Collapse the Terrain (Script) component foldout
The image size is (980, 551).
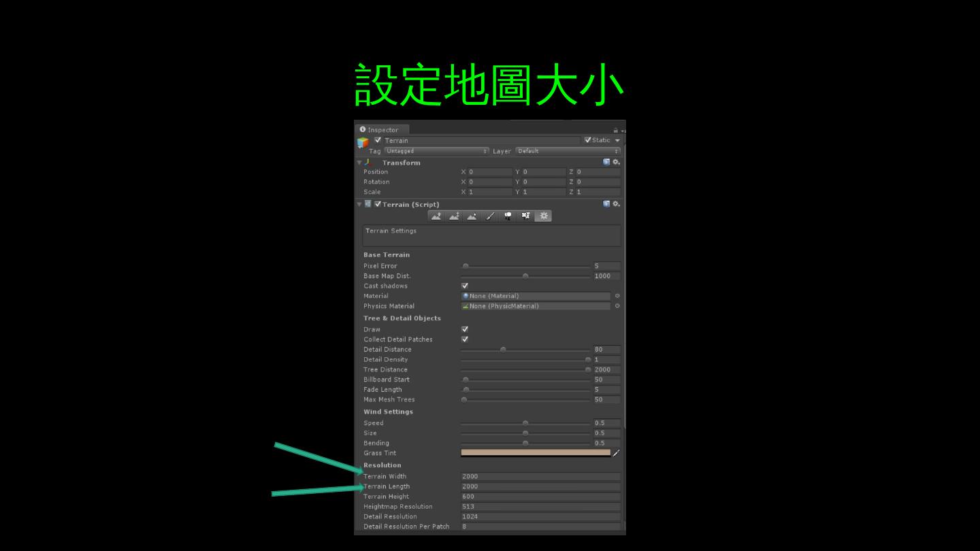pyautogui.click(x=359, y=205)
